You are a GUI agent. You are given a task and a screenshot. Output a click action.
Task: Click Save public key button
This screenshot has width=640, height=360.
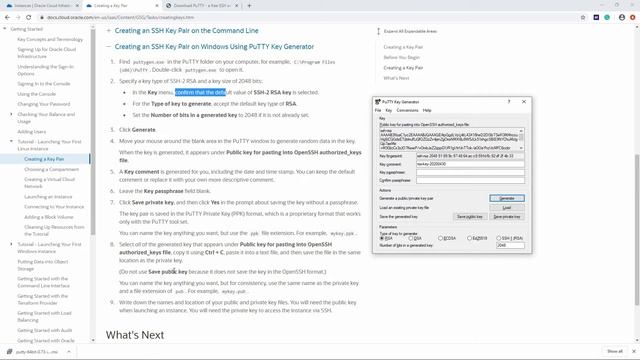(470, 217)
